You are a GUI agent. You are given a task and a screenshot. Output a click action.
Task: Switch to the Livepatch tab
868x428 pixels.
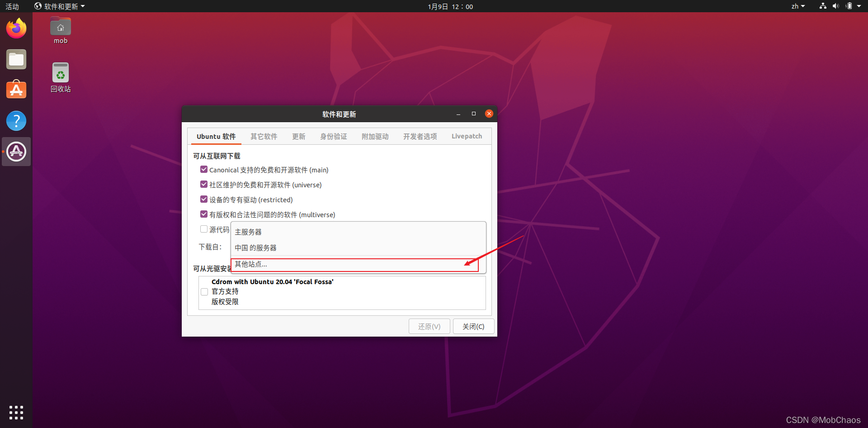[x=467, y=136]
